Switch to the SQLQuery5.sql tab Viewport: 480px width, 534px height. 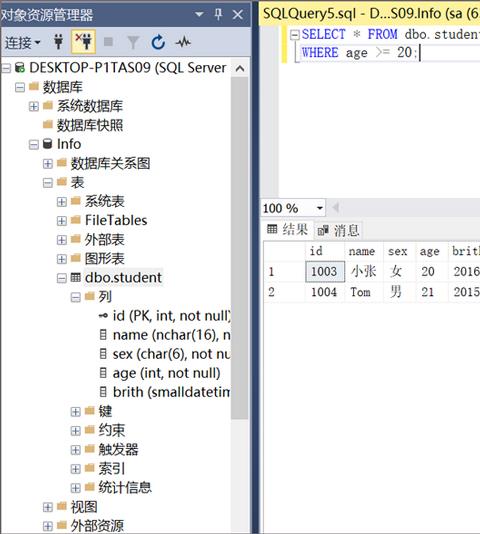click(369, 14)
